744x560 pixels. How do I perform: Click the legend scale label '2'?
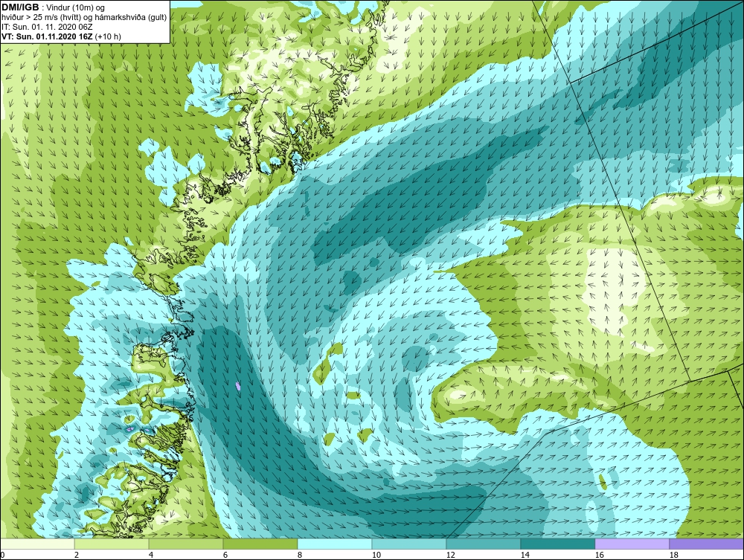click(x=77, y=556)
